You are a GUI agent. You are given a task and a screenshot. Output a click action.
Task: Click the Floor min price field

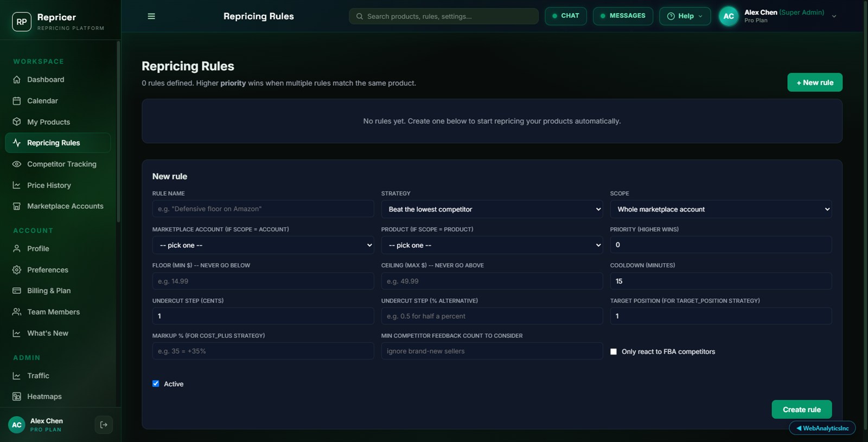263,281
